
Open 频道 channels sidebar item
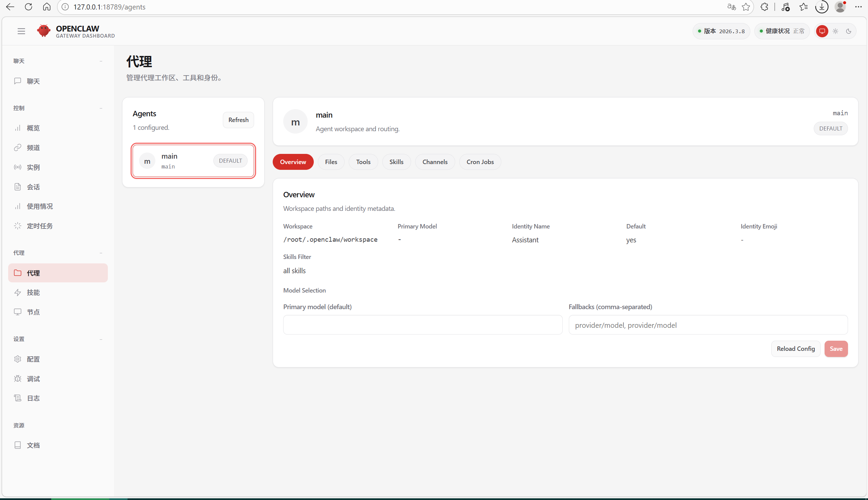point(33,148)
